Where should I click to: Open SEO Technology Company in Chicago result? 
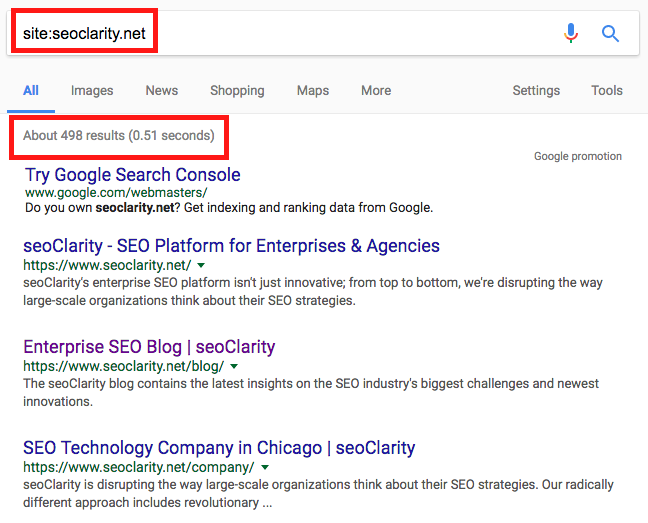[219, 448]
